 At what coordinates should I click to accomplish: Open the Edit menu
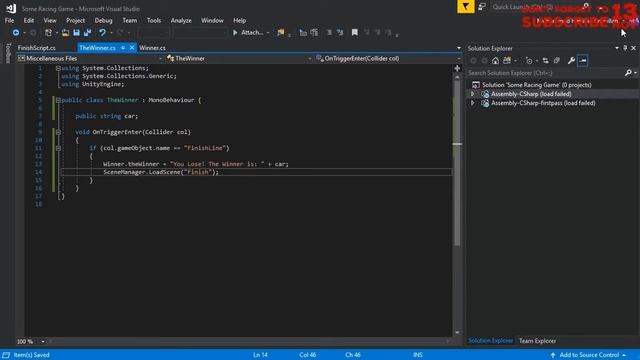coord(29,20)
